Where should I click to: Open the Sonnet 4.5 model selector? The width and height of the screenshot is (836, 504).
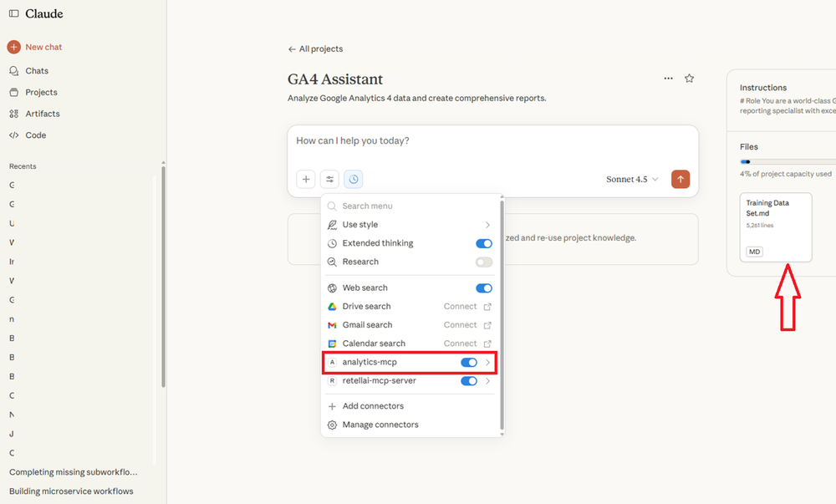pyautogui.click(x=632, y=180)
